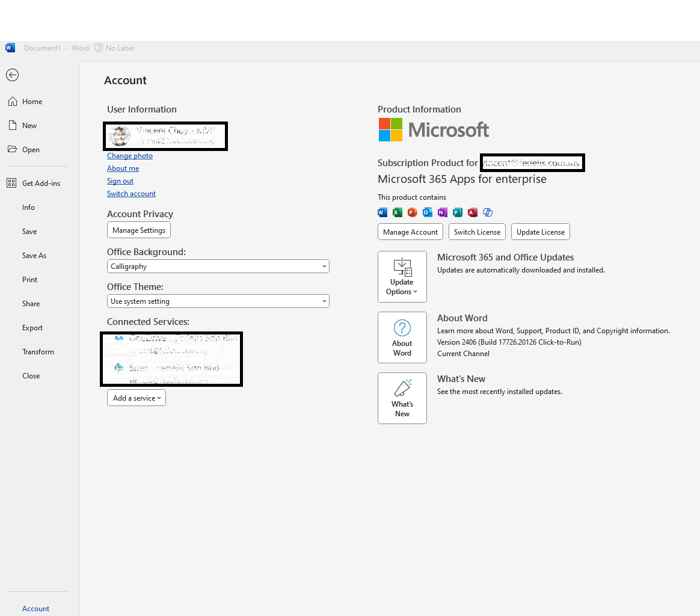The width and height of the screenshot is (700, 616).
Task: Click the Switch account link
Action: click(131, 194)
